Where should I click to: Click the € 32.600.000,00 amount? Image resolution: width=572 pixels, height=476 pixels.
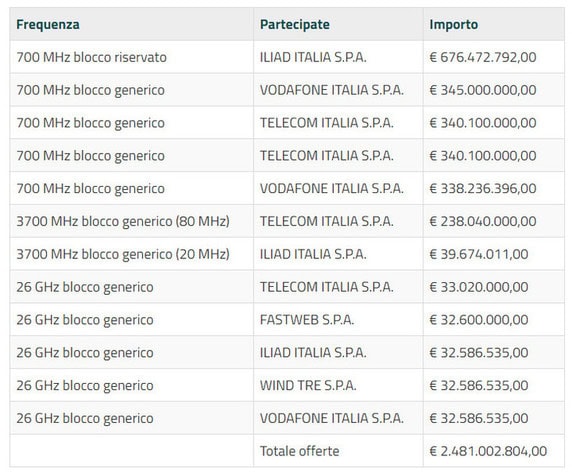point(479,320)
